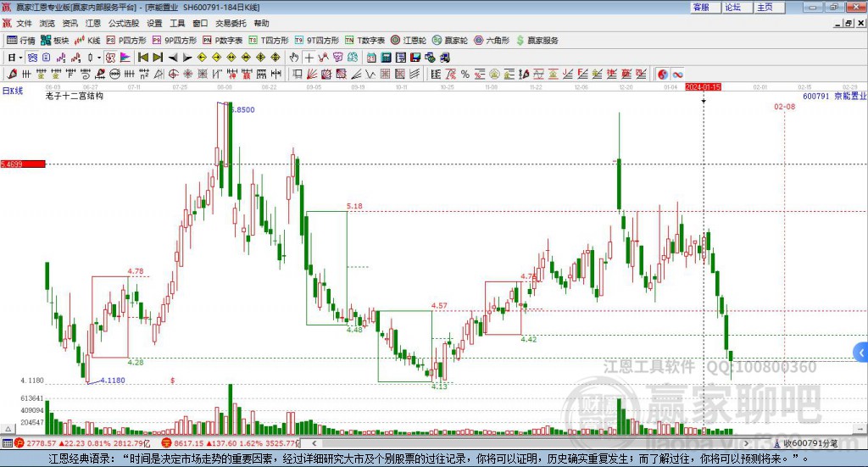This screenshot has height=467, width=868.
Task: Jump to first bar icon
Action: pos(142,58)
